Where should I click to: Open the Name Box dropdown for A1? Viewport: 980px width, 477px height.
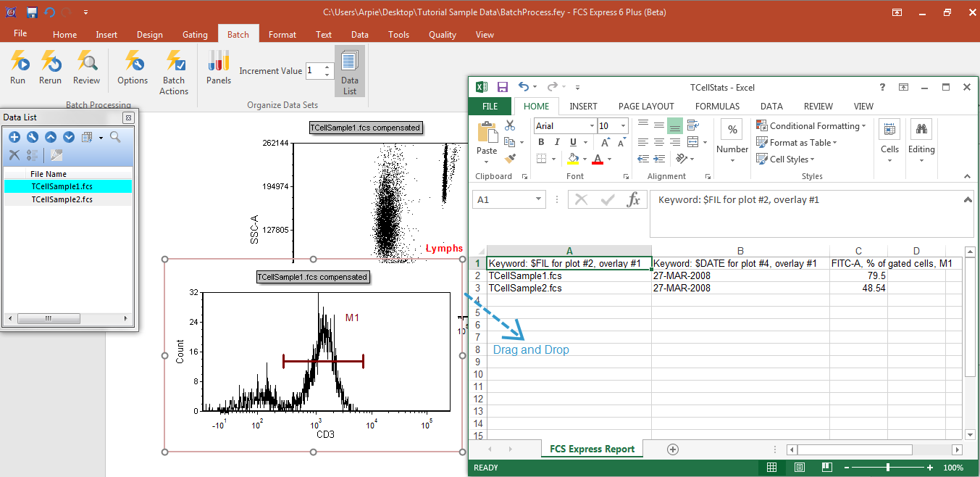pos(539,200)
